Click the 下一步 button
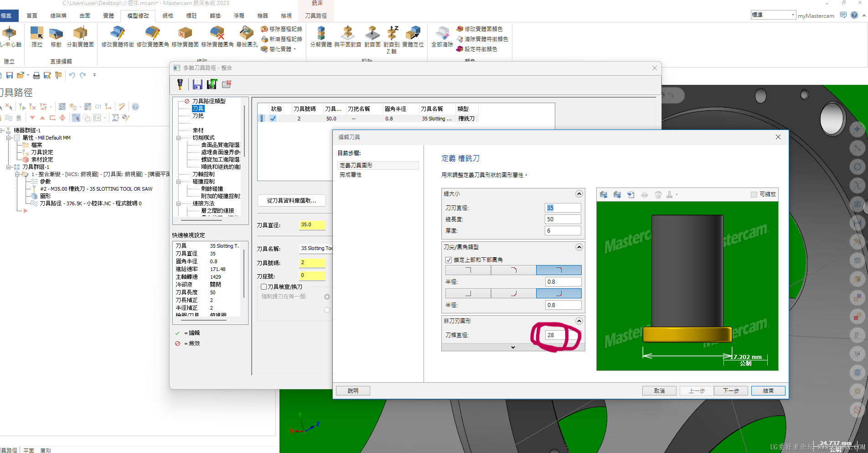The width and height of the screenshot is (868, 453). (x=731, y=391)
